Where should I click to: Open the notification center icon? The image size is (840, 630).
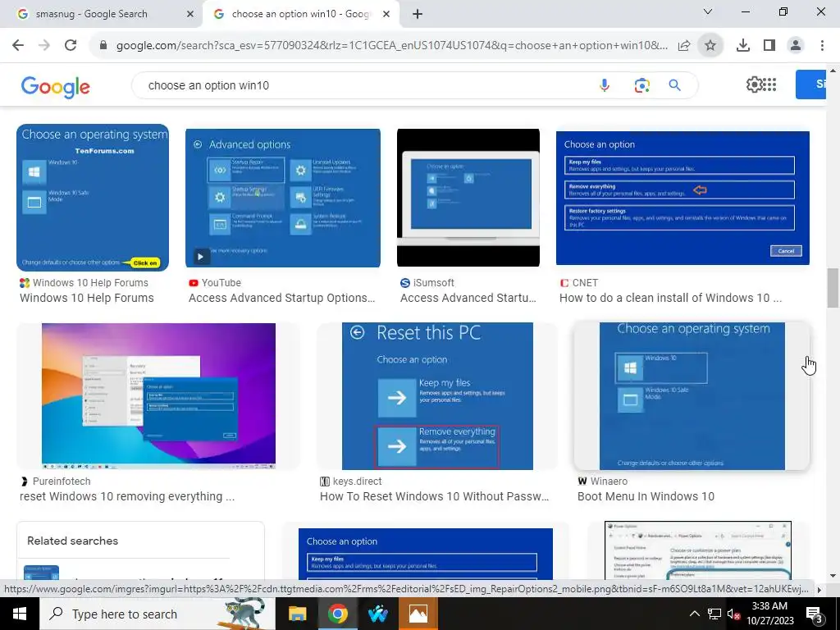(x=815, y=614)
